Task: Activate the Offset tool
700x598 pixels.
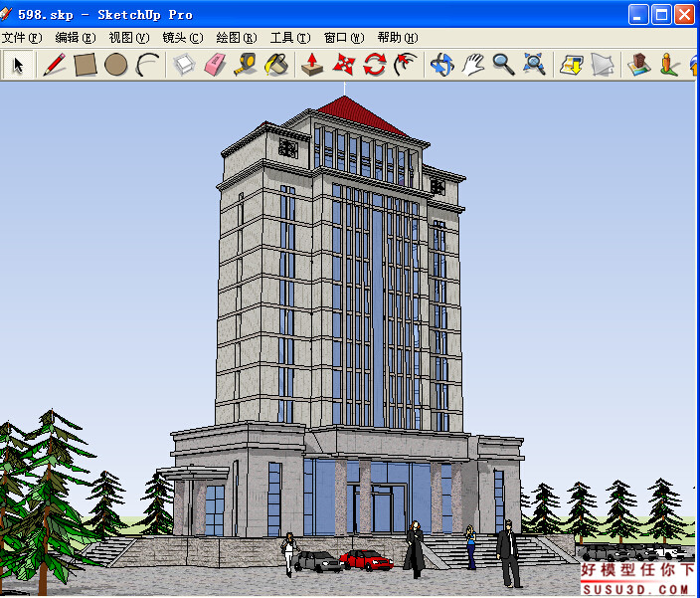Action: [406, 66]
